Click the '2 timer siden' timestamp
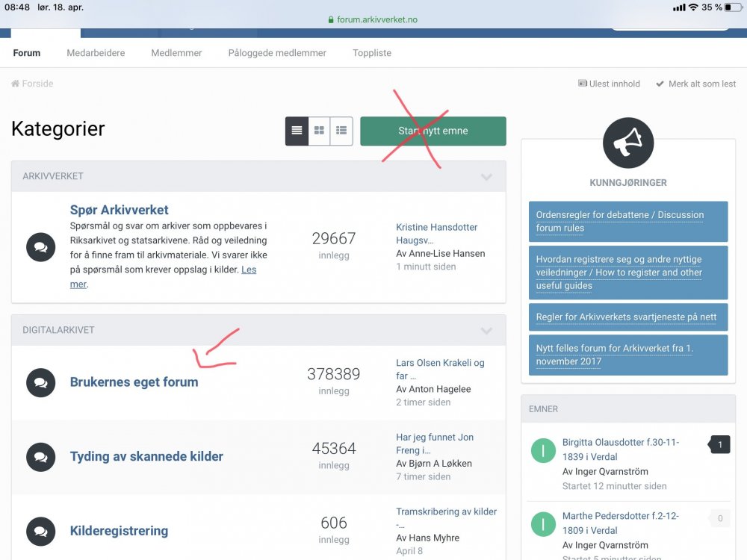The height and width of the screenshot is (560, 747). coord(423,402)
